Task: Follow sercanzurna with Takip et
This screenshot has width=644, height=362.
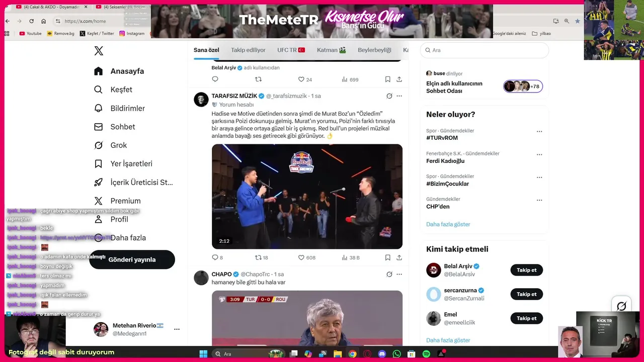Action: click(526, 294)
